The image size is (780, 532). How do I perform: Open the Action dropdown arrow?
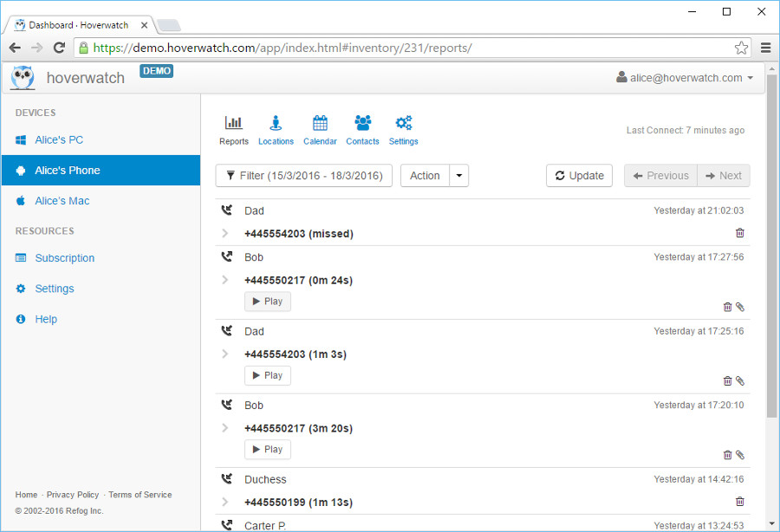[459, 176]
